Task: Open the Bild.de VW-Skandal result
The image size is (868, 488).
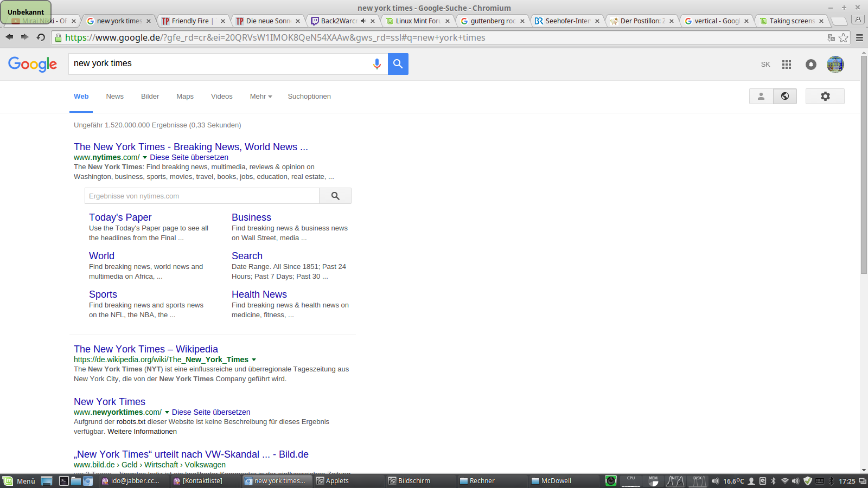Action: point(191,454)
